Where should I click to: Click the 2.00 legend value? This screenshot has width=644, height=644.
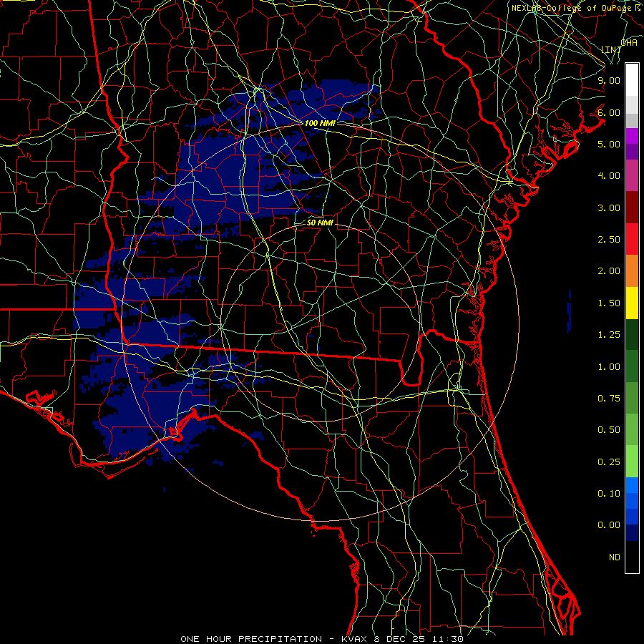coord(609,271)
